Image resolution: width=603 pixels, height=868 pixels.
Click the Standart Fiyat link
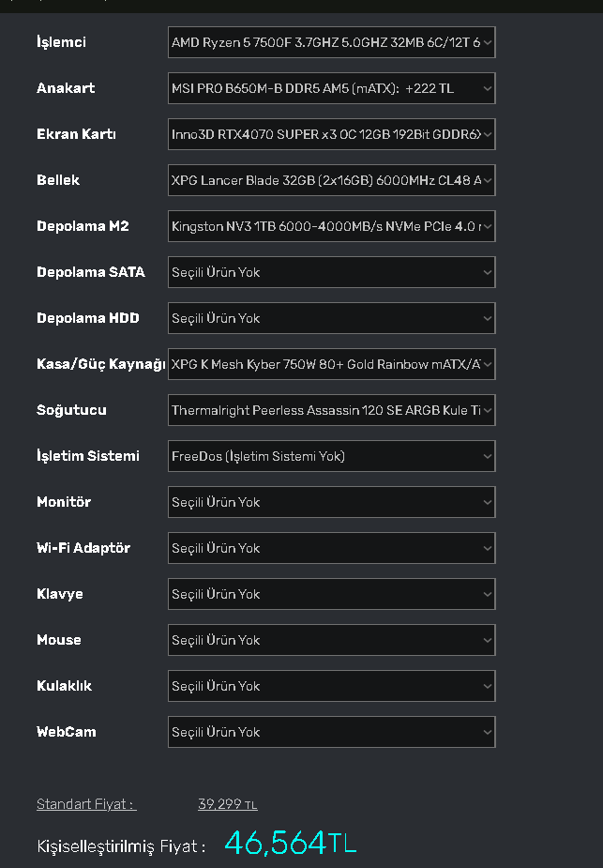(x=86, y=804)
